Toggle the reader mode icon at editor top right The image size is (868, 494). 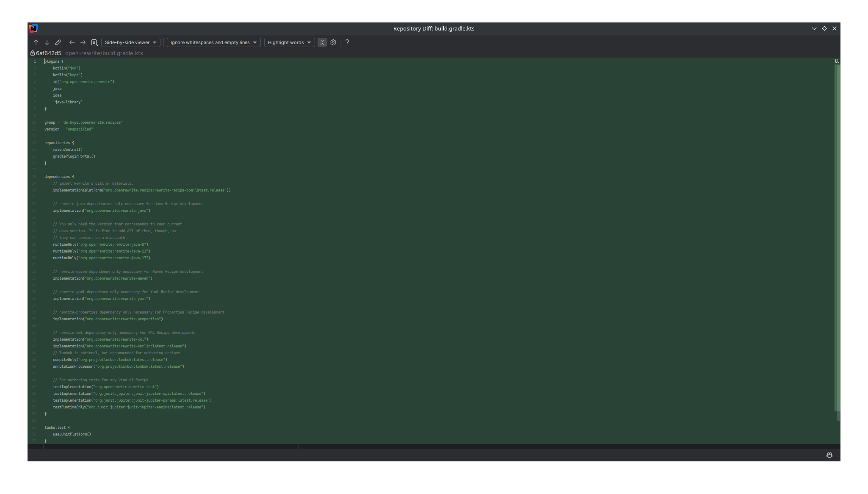[837, 61]
